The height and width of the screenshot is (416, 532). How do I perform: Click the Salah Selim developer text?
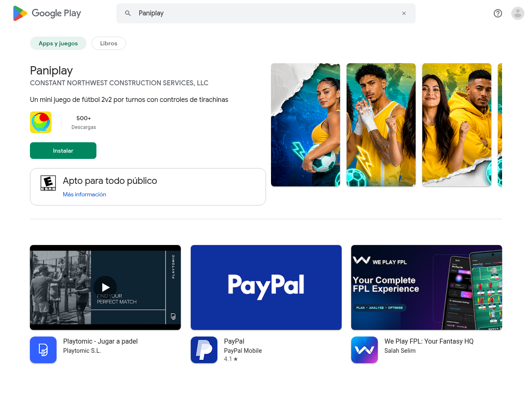click(x=400, y=351)
